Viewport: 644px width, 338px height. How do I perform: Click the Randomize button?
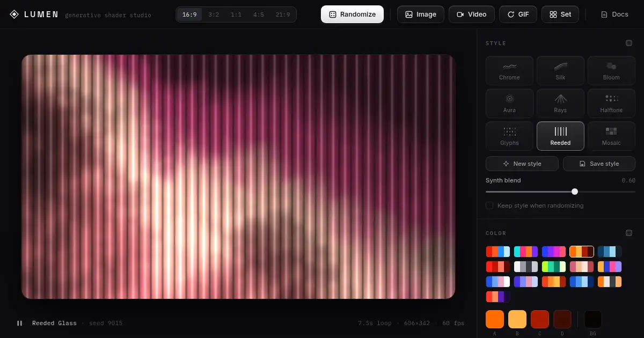(x=352, y=14)
